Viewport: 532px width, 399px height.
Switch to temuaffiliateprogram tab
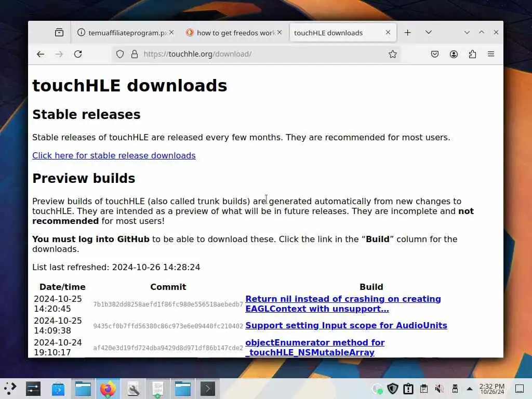point(126,33)
